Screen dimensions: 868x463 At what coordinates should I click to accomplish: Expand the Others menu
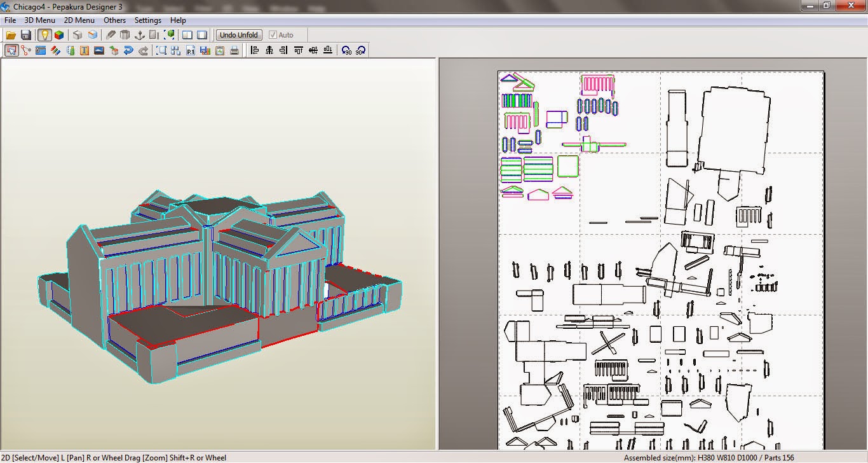(114, 20)
